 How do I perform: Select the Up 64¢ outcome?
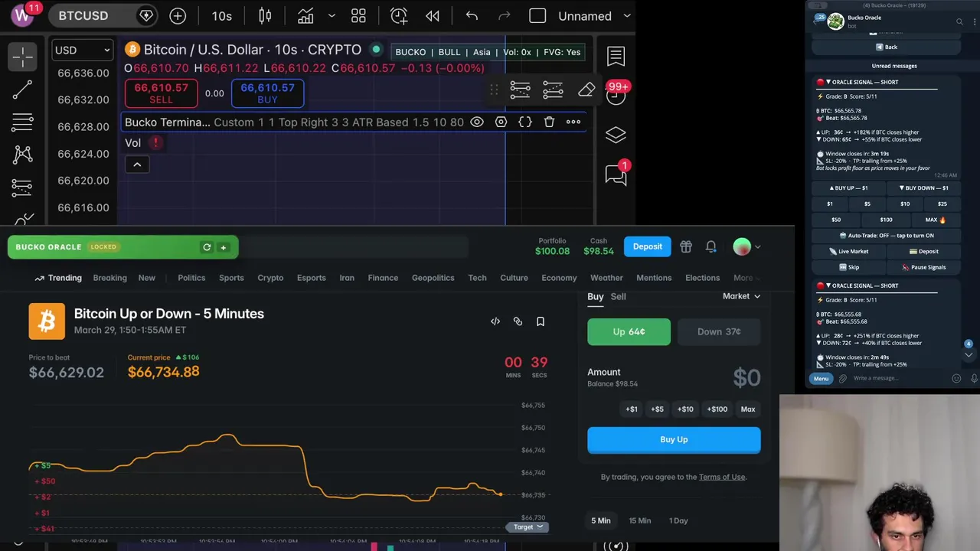coord(629,331)
